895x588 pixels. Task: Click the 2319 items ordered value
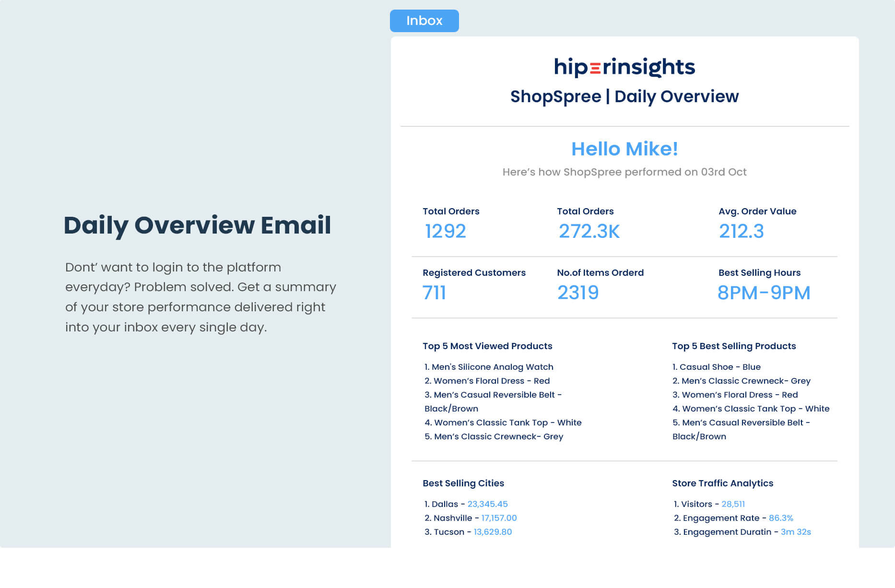pos(578,293)
